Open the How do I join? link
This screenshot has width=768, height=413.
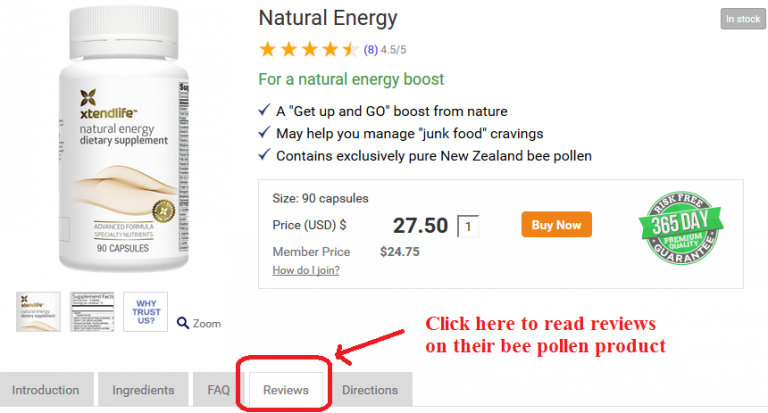point(306,270)
